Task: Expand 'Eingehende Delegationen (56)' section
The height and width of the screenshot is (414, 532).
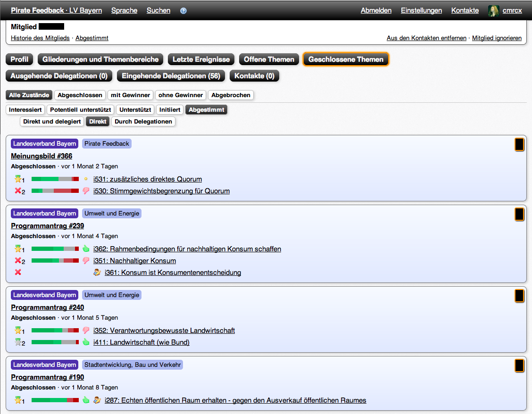Action: point(171,75)
